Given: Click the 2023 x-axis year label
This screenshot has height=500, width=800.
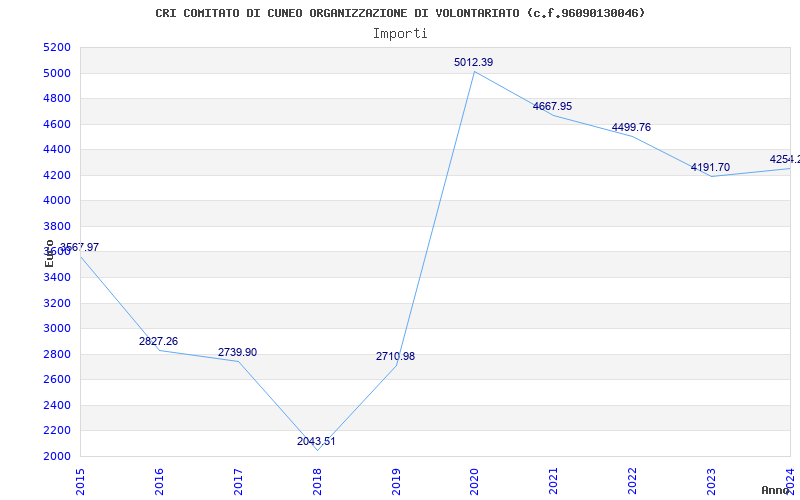Looking at the screenshot, I should pos(711,482).
